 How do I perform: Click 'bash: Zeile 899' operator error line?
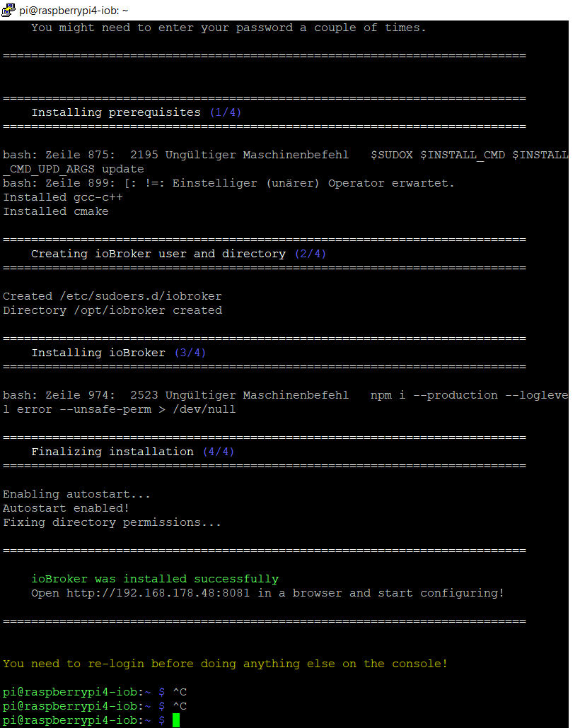(228, 183)
